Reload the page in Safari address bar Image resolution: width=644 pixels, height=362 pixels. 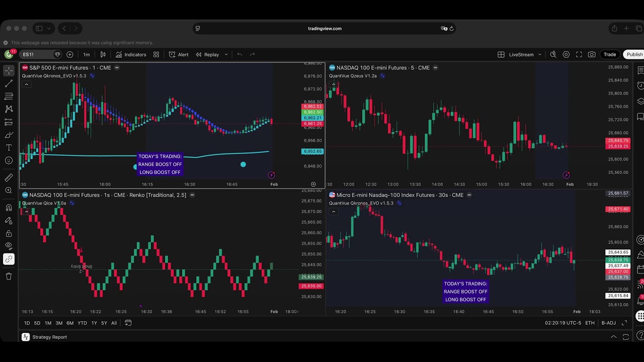click(x=451, y=29)
